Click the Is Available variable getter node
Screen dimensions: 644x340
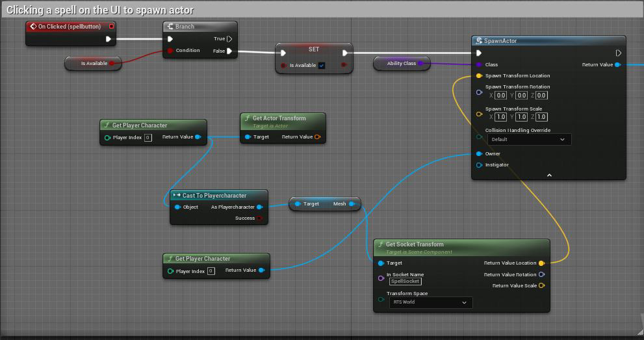click(x=93, y=63)
